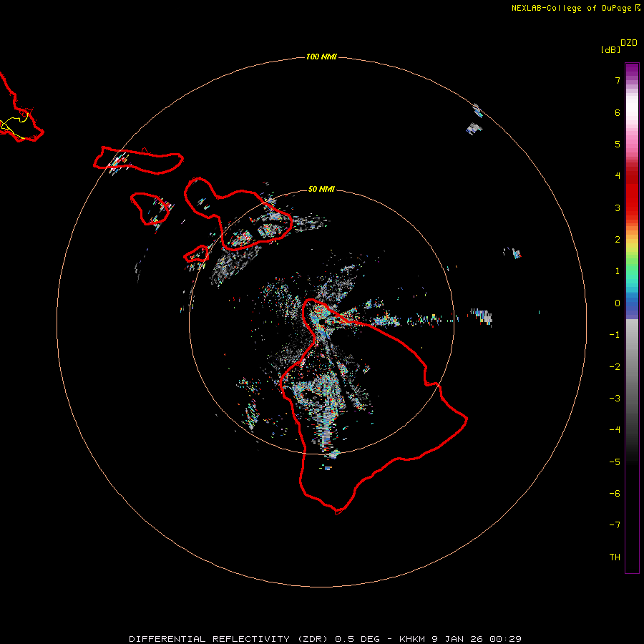Click the color bar tick label 3
Viewport: 644px width, 644px height.
[618, 208]
